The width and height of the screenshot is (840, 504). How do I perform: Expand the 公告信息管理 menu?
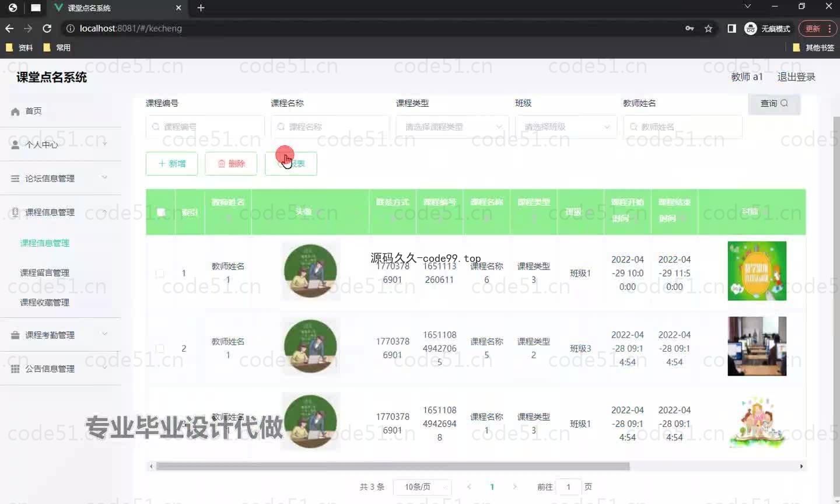tap(61, 369)
